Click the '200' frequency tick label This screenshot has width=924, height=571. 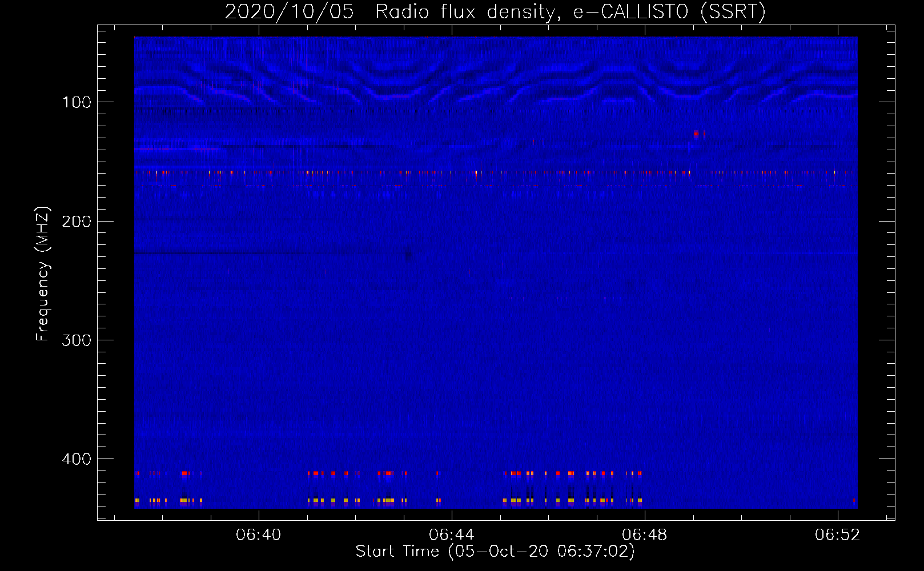[x=77, y=221]
